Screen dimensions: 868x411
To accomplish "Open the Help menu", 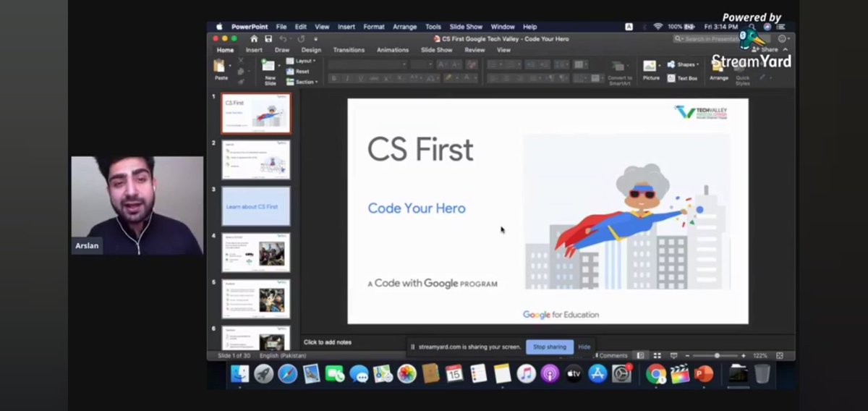I will [x=530, y=27].
